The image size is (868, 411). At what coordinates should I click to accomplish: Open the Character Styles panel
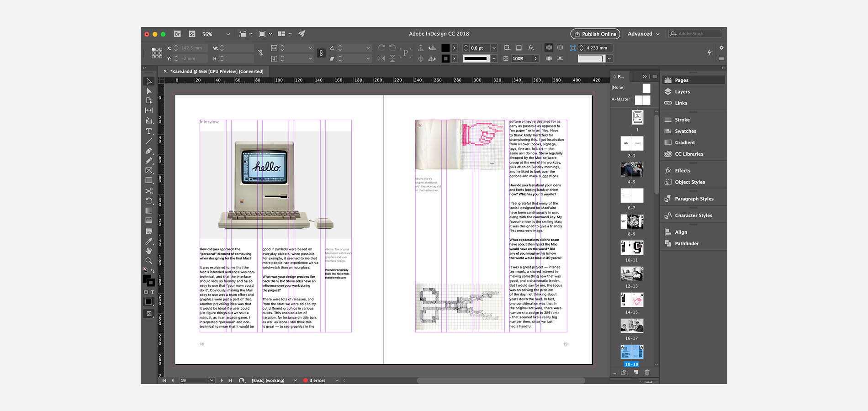click(693, 215)
